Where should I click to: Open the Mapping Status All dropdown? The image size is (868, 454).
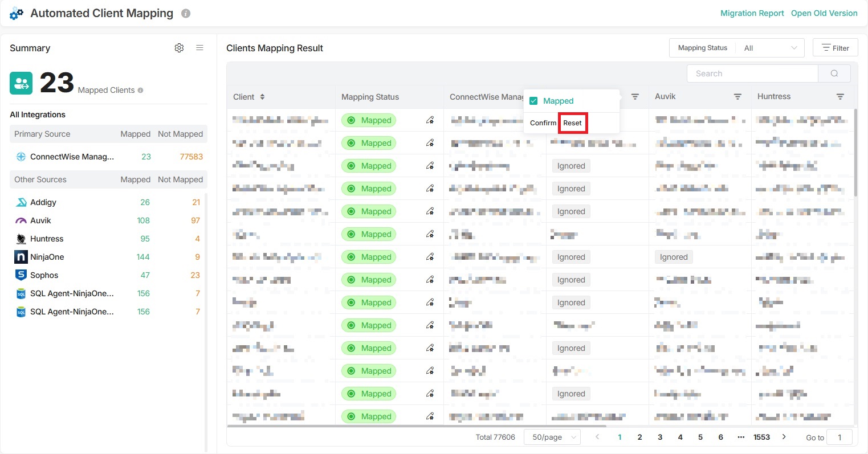click(x=769, y=48)
